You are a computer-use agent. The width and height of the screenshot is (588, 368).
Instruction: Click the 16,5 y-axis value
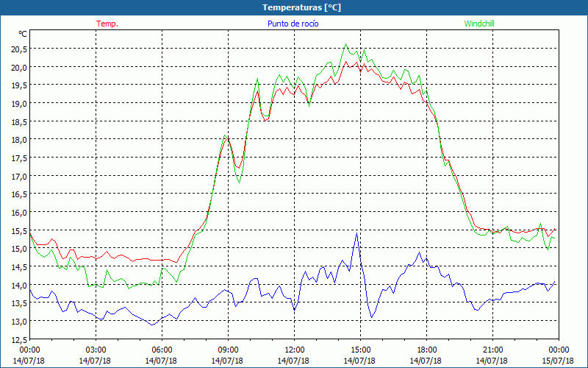click(x=20, y=194)
